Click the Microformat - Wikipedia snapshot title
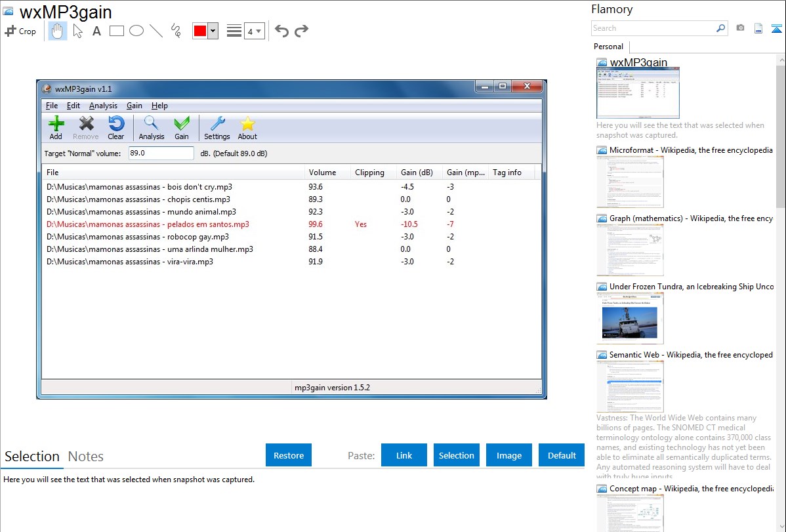The height and width of the screenshot is (532, 786). click(691, 150)
